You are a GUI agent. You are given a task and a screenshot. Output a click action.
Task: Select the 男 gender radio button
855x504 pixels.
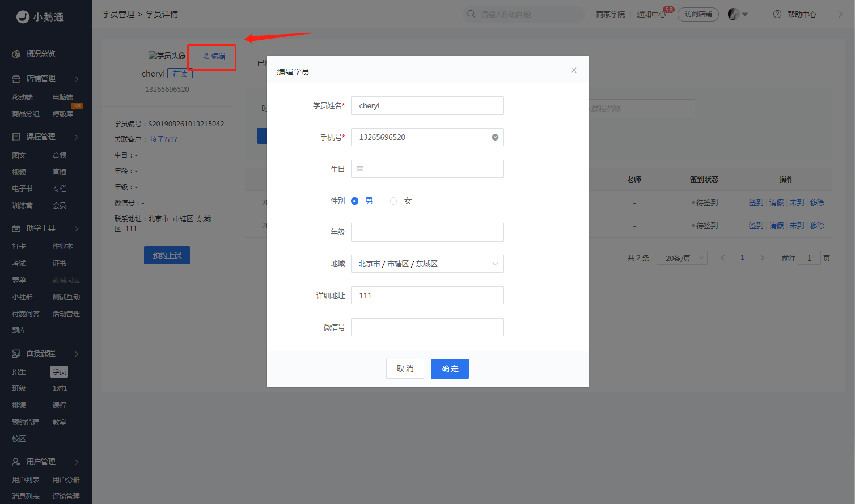point(355,201)
